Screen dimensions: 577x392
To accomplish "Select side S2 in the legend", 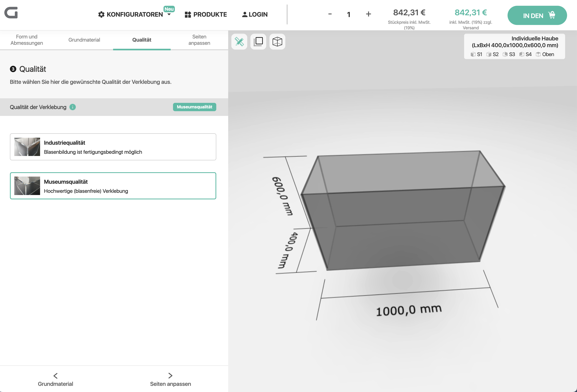I will pos(492,54).
